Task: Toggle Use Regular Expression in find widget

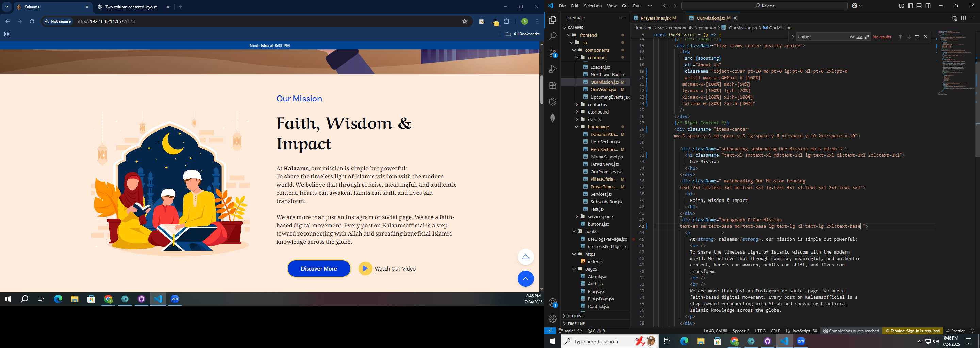Action: pyautogui.click(x=867, y=37)
